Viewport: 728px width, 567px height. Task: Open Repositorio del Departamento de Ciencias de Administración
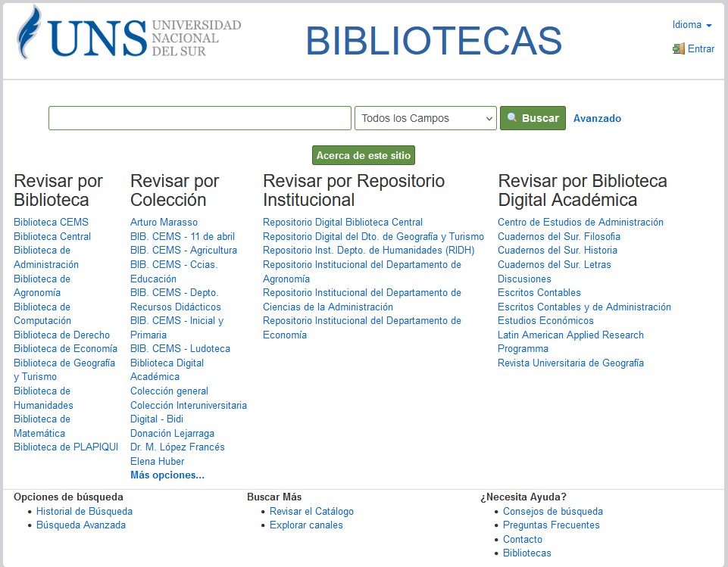click(361, 300)
